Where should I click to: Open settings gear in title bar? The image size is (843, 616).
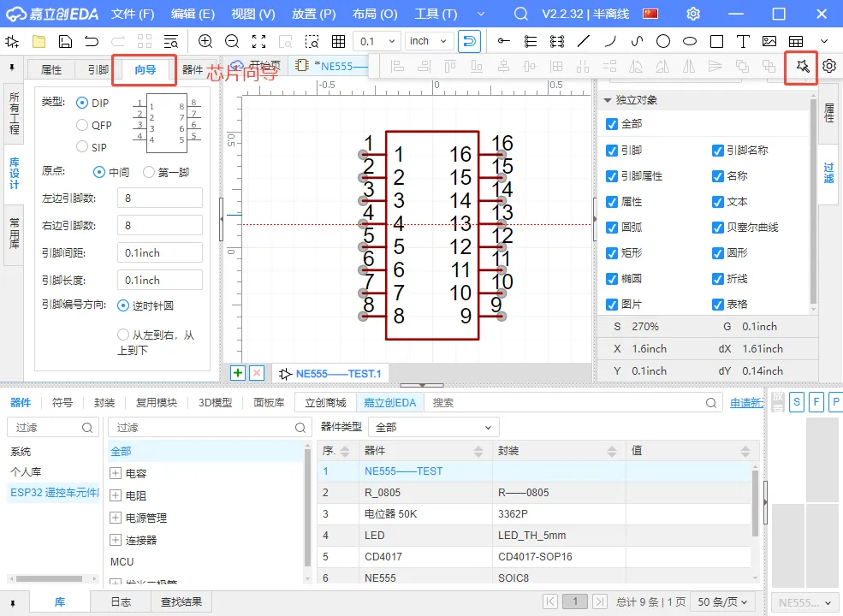coord(693,14)
